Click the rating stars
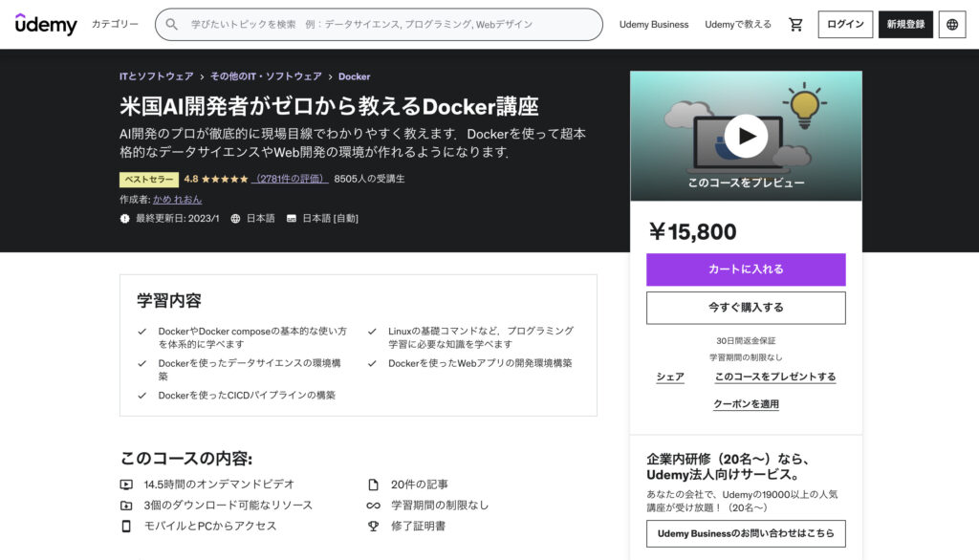 pyautogui.click(x=225, y=179)
